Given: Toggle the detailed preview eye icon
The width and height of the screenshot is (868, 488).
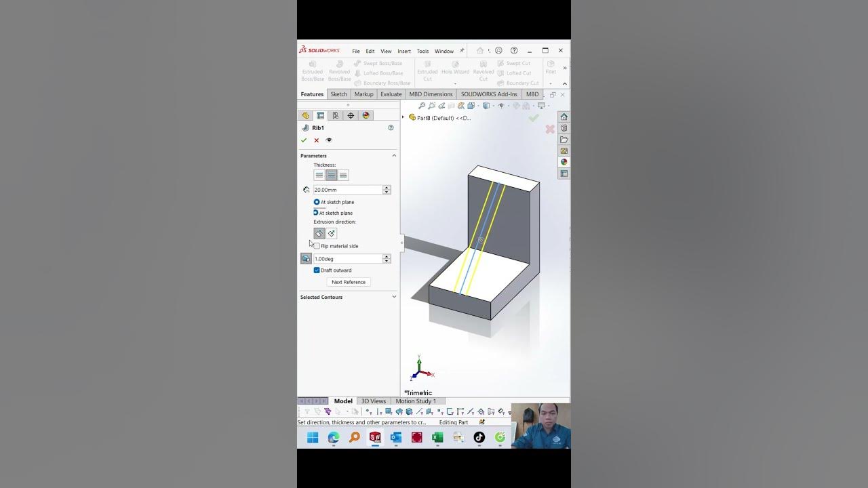Looking at the screenshot, I should pyautogui.click(x=329, y=140).
